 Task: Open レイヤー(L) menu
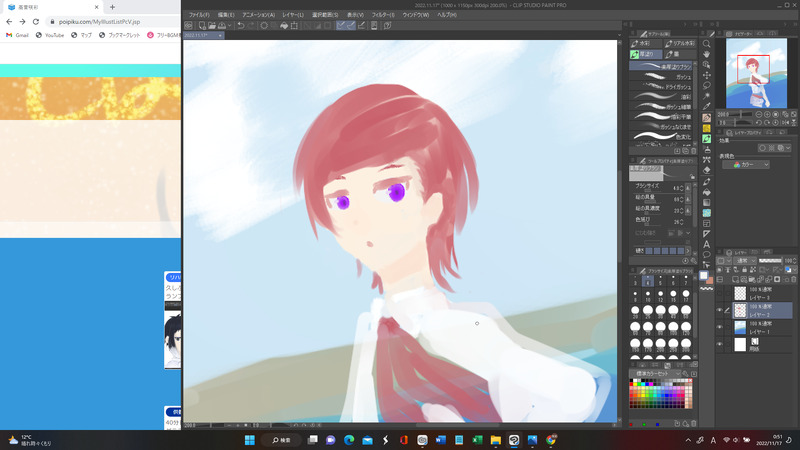pos(293,15)
